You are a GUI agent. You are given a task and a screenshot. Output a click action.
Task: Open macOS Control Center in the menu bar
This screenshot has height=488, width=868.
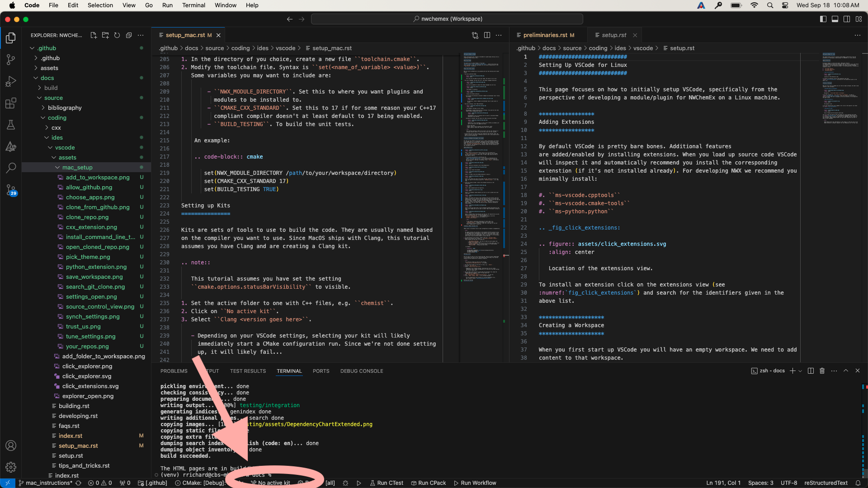[x=785, y=5]
